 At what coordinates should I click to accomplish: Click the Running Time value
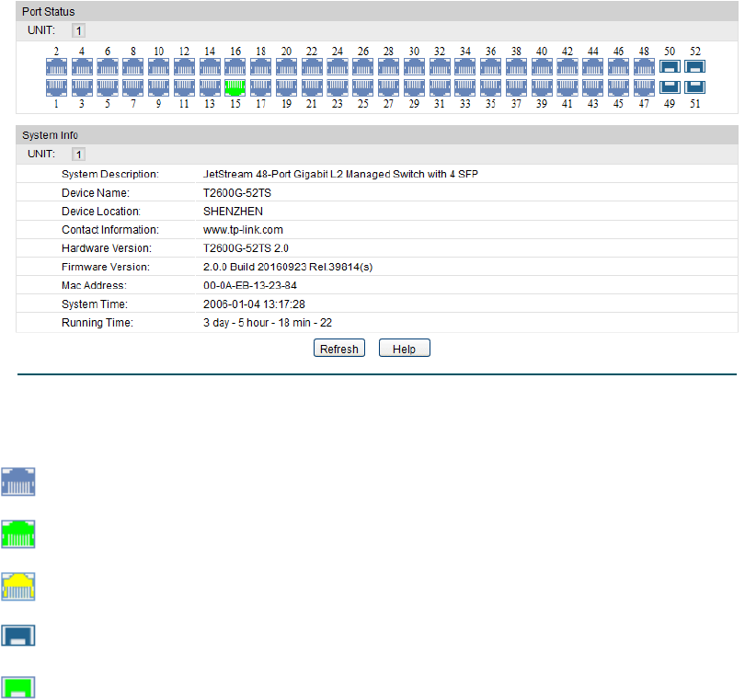point(268,323)
